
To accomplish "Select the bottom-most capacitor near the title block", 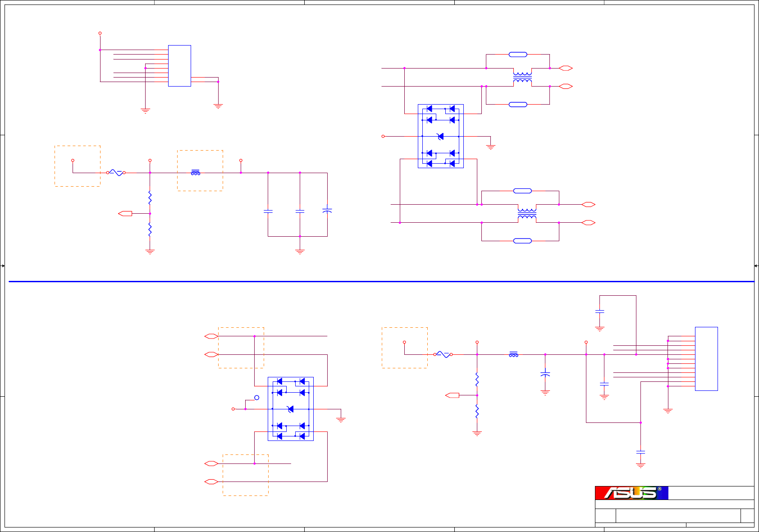I will (640, 452).
